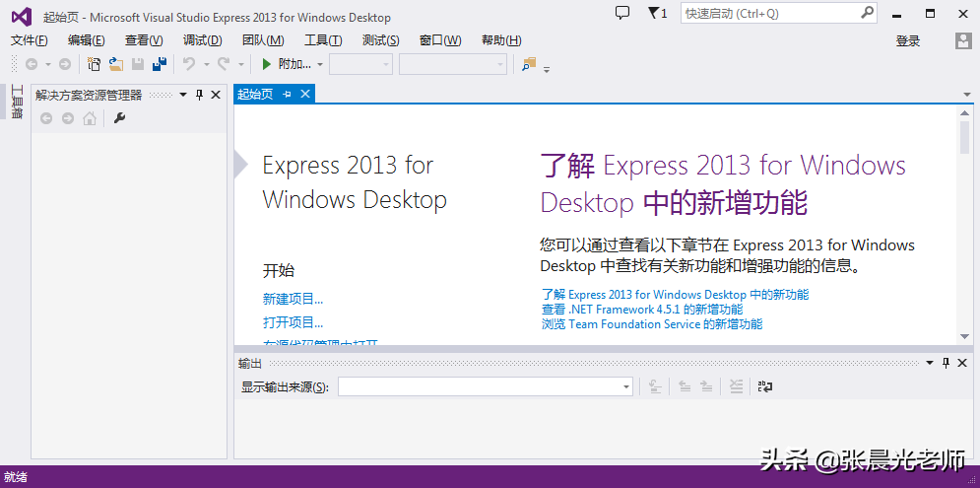The image size is (980, 488).
Task: Click the Find in Files toolbar icon
Action: tap(529, 64)
